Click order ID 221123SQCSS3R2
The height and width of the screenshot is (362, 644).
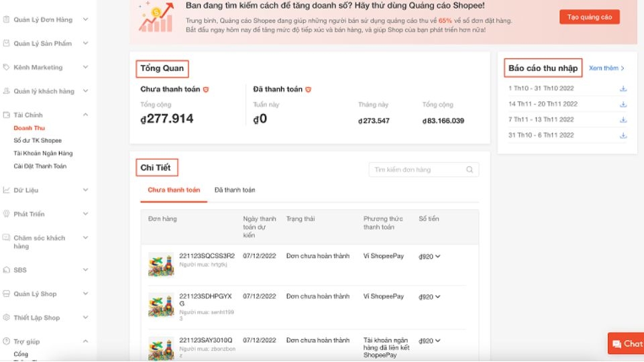click(207, 255)
